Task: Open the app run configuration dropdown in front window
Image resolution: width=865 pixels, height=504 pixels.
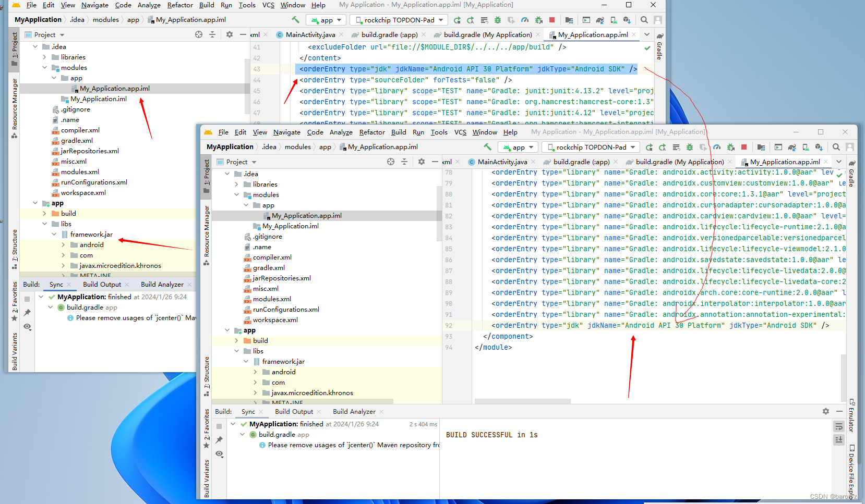Action: [x=518, y=147]
